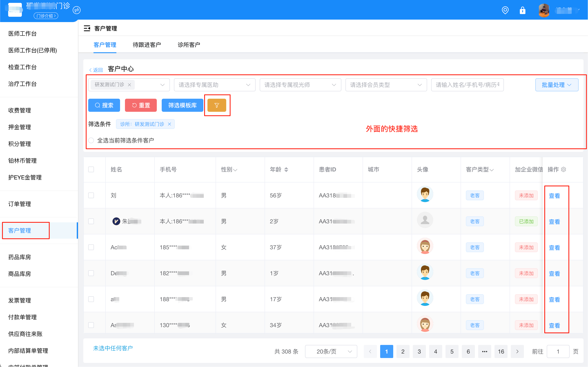Check the checkbox for the 17岁 row
Viewport: 588px width, 367px height.
coord(91,299)
